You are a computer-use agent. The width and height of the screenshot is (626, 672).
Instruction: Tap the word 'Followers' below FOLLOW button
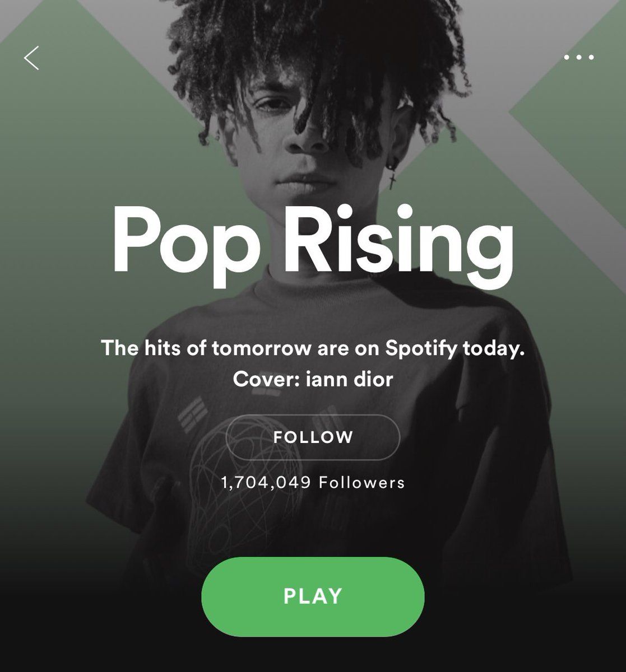362,483
